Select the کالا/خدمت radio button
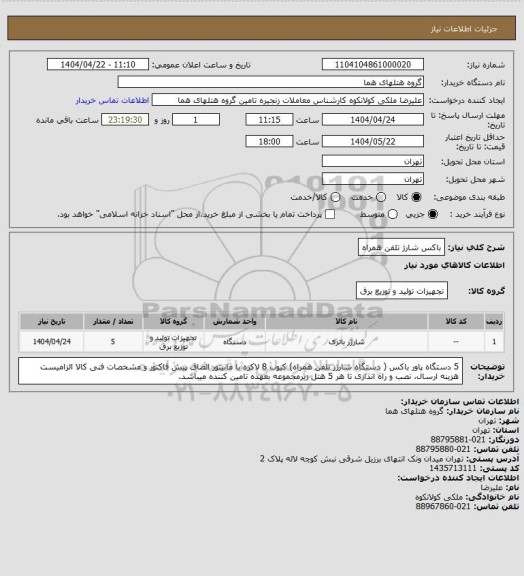This screenshot has width=524, height=576. pyautogui.click(x=335, y=197)
